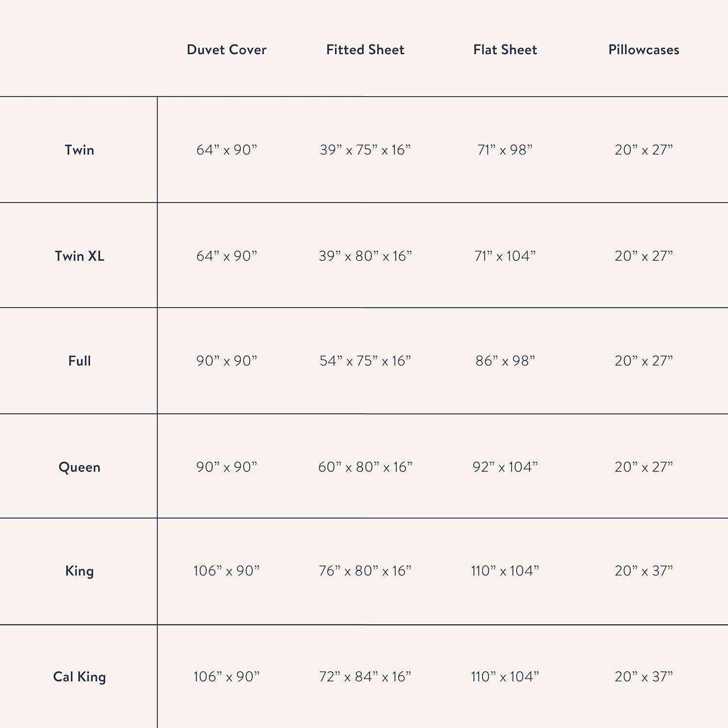The height and width of the screenshot is (728, 728).
Task: Click Twin XL flat sheet size 71" x 104"
Action: 505,256
